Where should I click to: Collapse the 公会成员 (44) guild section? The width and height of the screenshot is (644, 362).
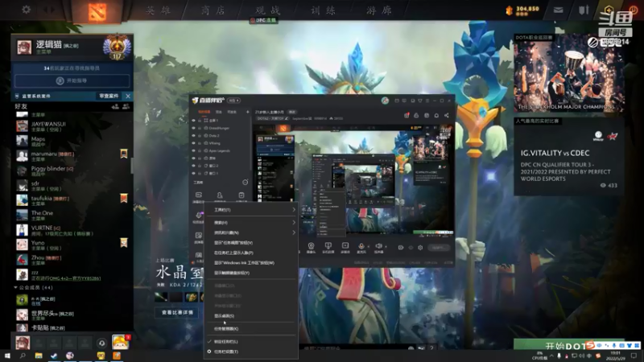click(x=34, y=288)
